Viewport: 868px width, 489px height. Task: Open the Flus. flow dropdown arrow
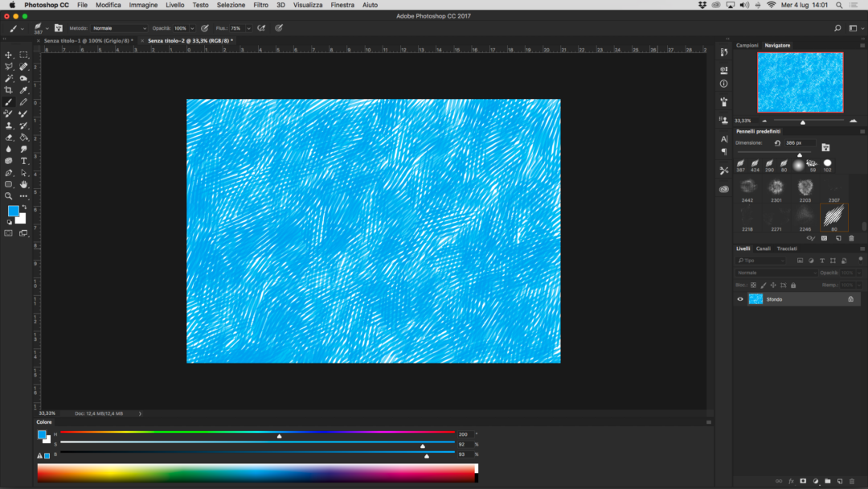[x=248, y=28]
